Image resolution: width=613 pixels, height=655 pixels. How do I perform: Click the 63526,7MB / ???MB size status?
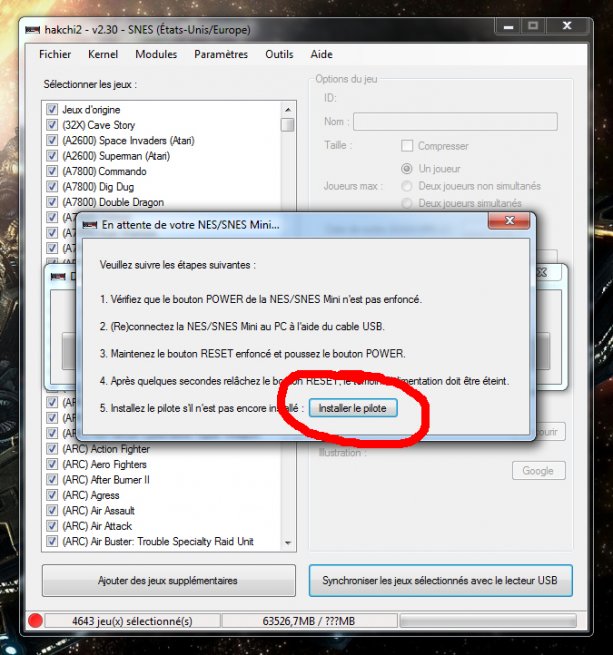(308, 621)
